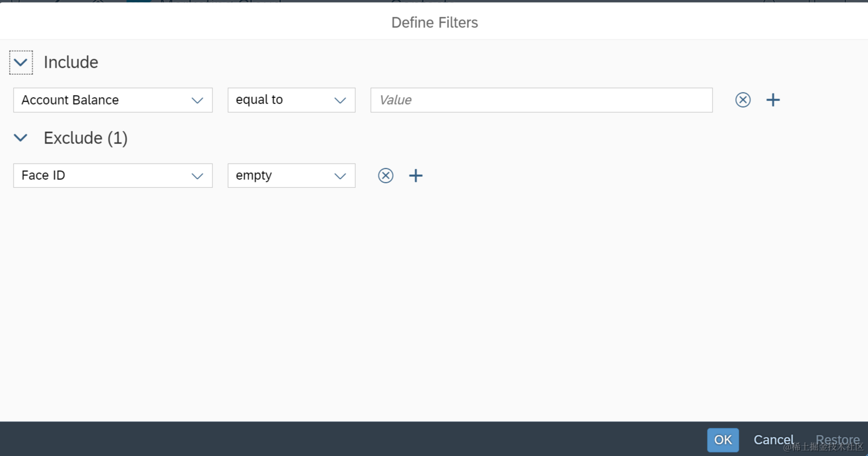Open the Face ID field dropdown
This screenshot has height=456, width=868.
[x=197, y=175]
